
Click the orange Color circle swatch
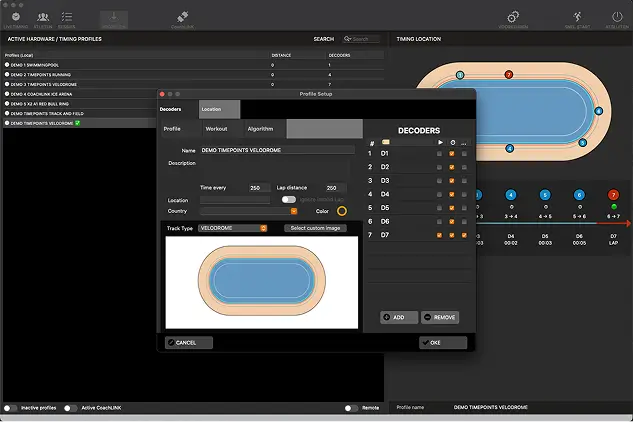pyautogui.click(x=341, y=211)
